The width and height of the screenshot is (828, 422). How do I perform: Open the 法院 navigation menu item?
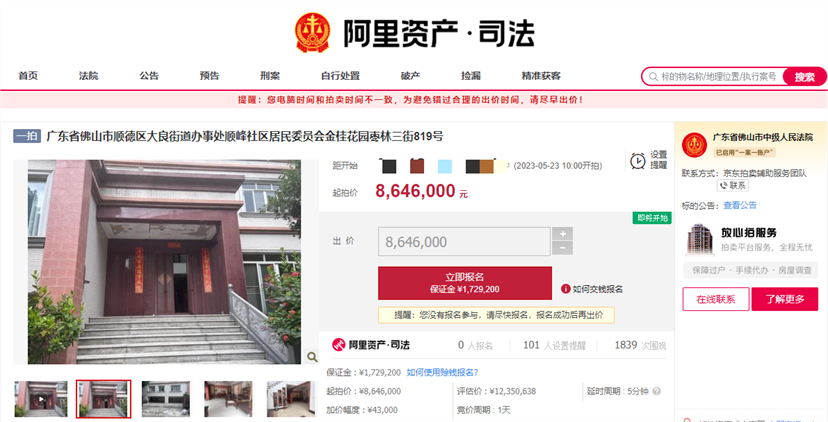pos(89,76)
